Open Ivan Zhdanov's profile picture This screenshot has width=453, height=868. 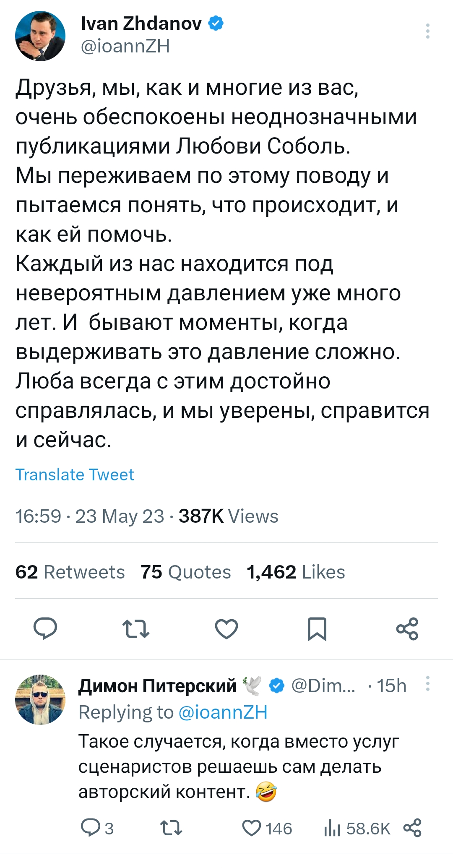tap(40, 36)
